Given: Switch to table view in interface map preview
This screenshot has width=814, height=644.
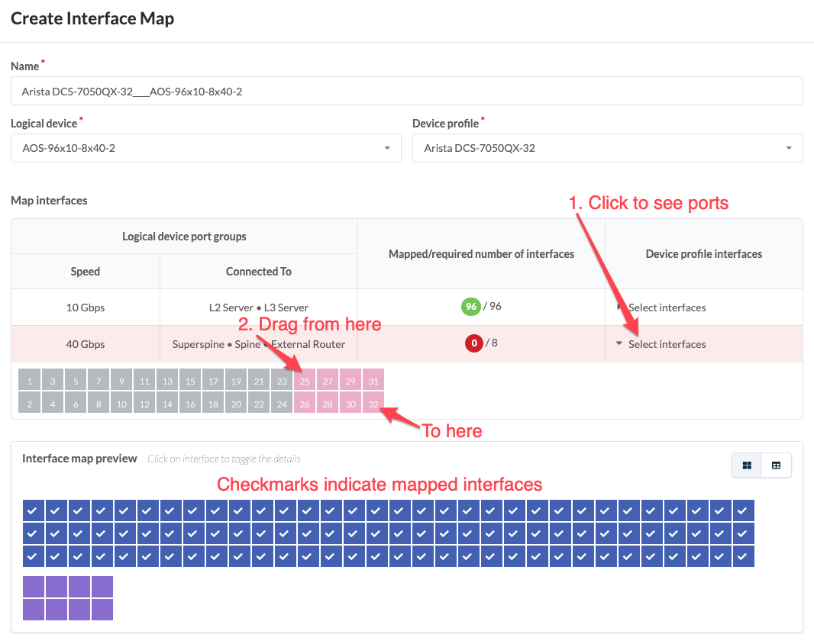Looking at the screenshot, I should click(x=776, y=465).
